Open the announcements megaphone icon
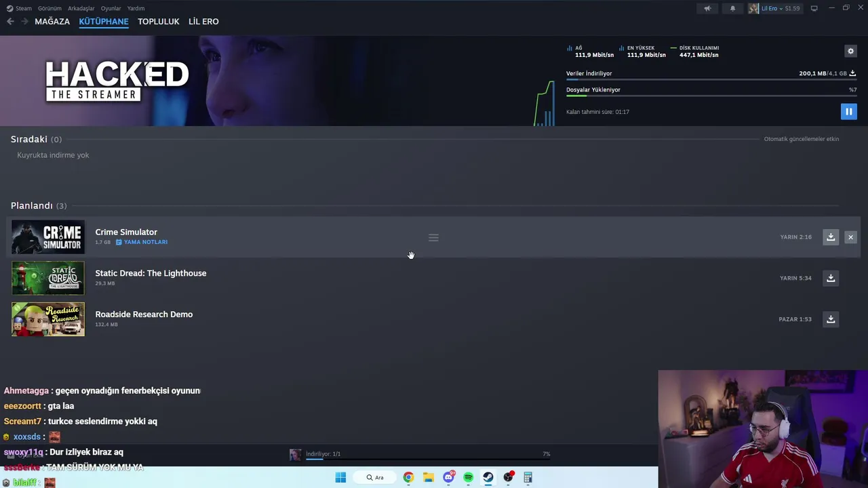868x488 pixels. (707, 8)
